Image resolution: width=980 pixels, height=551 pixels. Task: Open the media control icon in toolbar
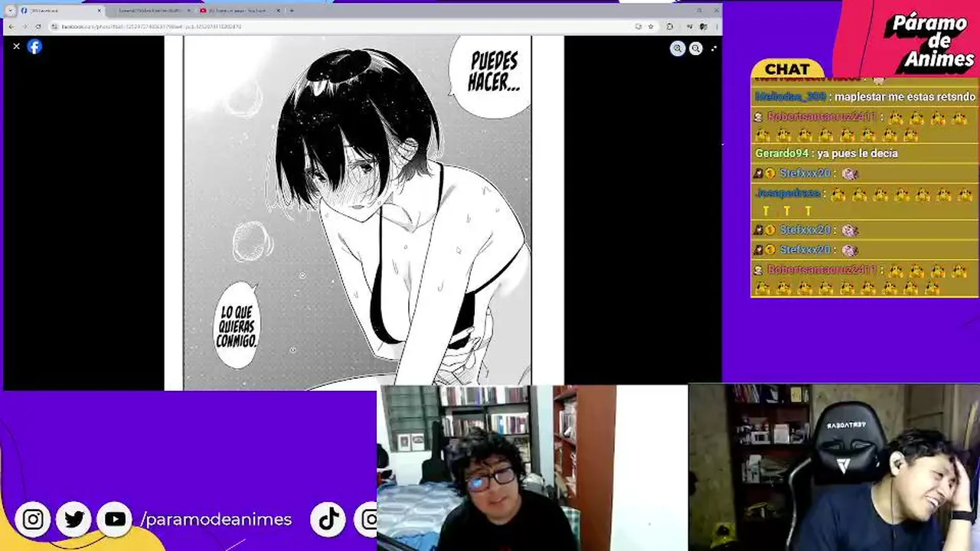(688, 26)
